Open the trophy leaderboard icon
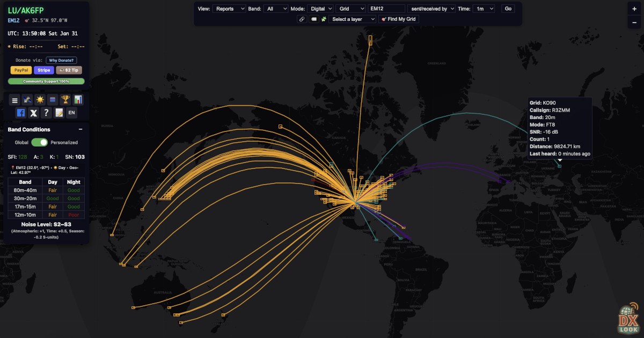This screenshot has width=644, height=338. 65,99
